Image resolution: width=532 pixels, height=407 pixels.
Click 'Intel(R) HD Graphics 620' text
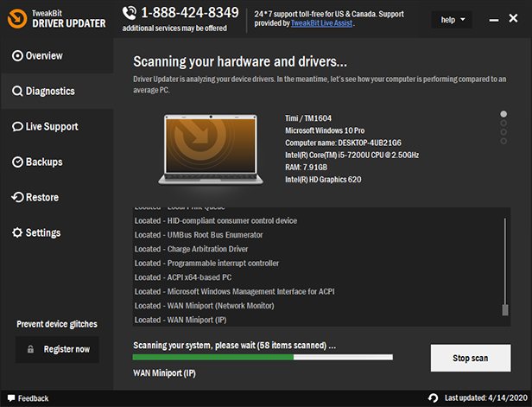(323, 179)
